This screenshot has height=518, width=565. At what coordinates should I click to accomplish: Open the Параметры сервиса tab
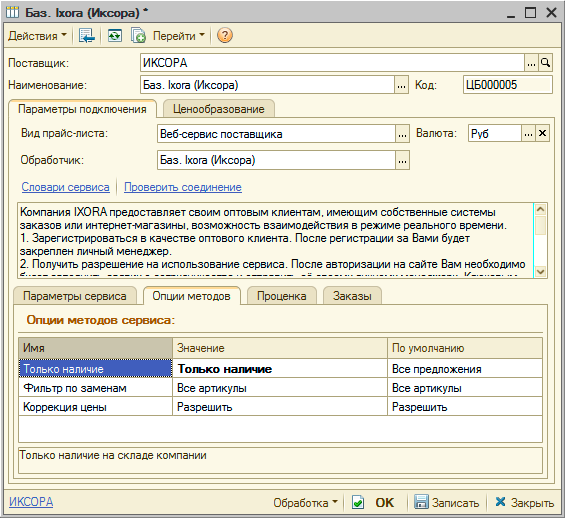click(x=75, y=296)
